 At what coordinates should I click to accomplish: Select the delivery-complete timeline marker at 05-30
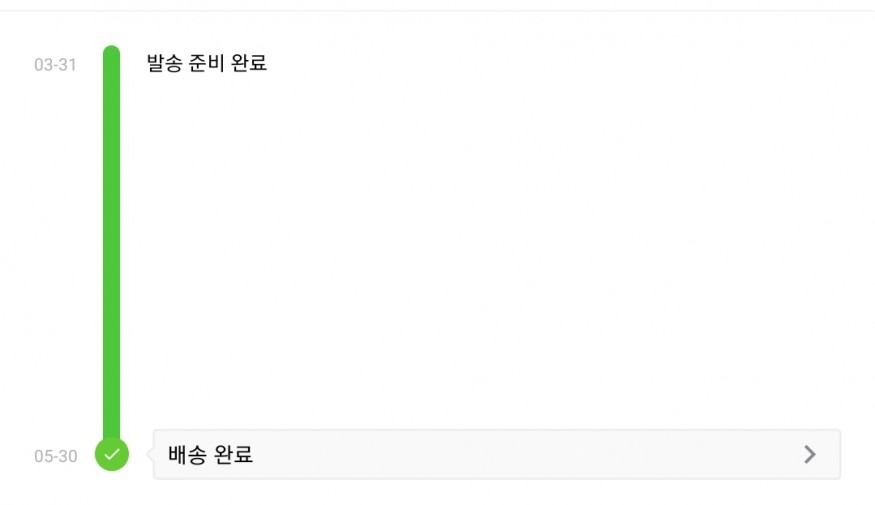tap(112, 454)
